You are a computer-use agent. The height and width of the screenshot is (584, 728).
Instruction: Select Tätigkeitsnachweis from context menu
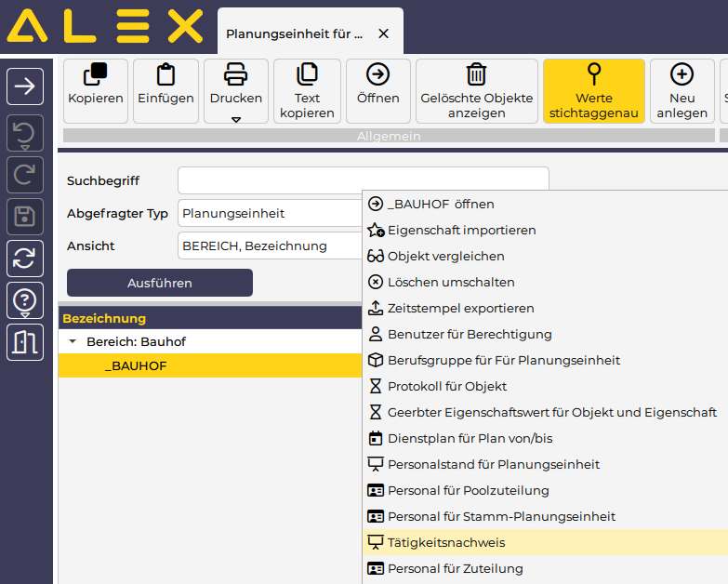pyautogui.click(x=446, y=542)
